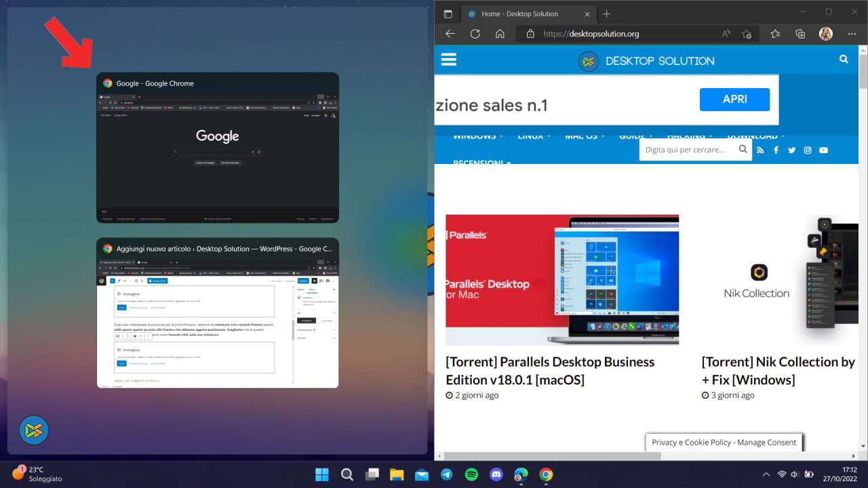This screenshot has width=868, height=488.
Task: Snap the Google - Google Chrome thumbnail
Action: click(218, 148)
